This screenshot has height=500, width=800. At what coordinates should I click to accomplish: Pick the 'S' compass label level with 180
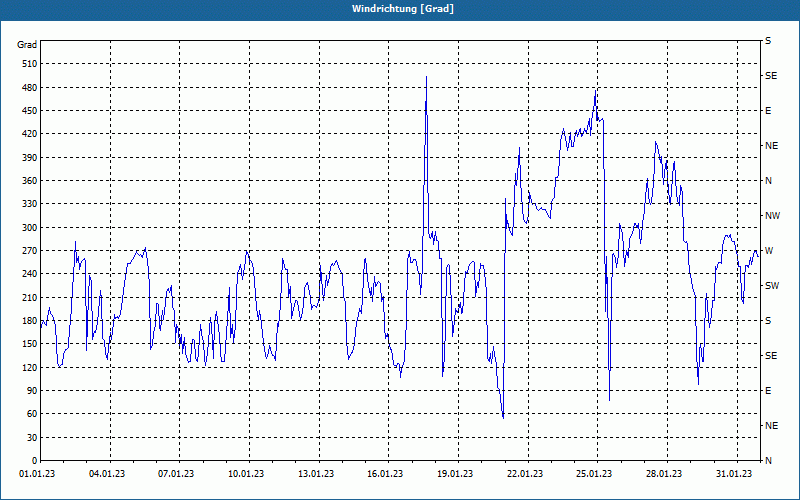click(768, 321)
